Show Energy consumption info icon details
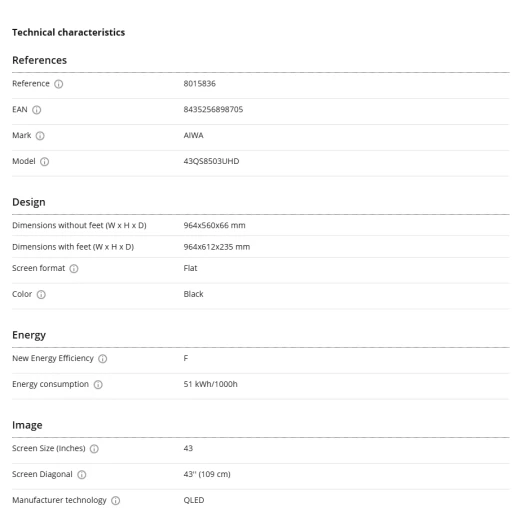This screenshot has height=520, width=520. pos(98,385)
